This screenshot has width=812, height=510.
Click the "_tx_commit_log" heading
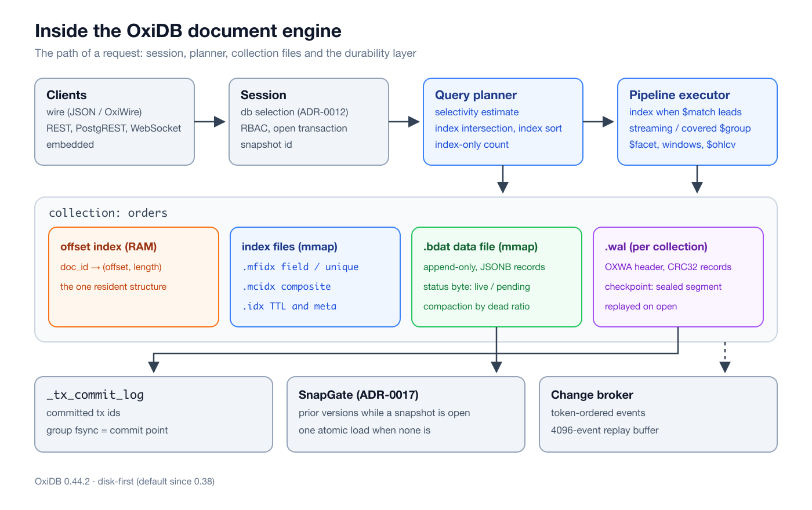[95, 395]
